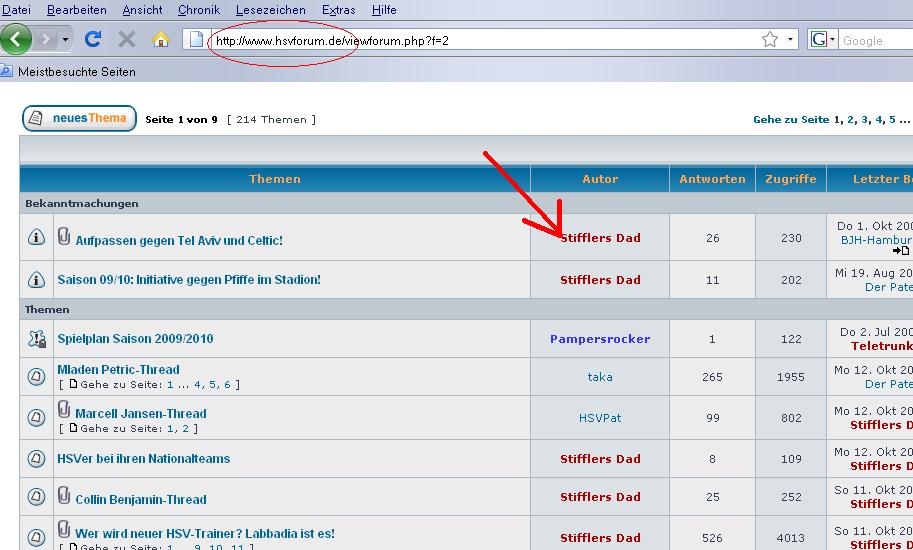This screenshot has height=550, width=913.
Task: Go to page 2 in pagination
Action: click(x=850, y=119)
